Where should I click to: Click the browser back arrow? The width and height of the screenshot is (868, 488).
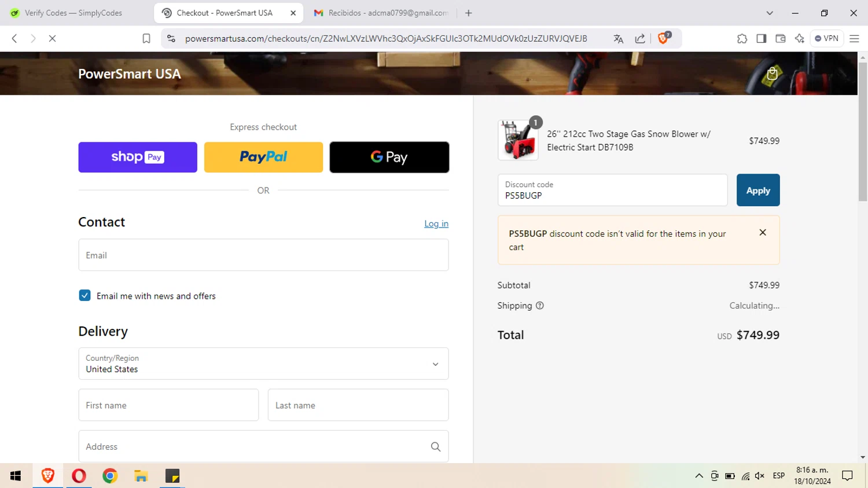click(14, 39)
